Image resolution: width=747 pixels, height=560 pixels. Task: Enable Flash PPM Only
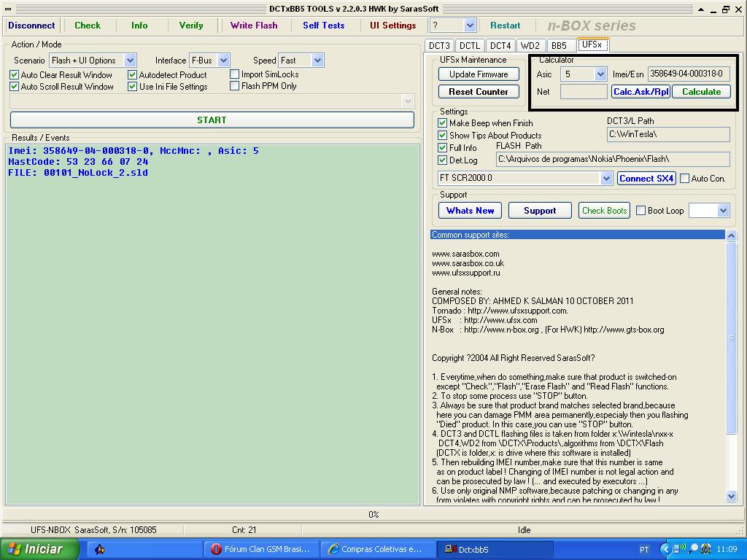tap(234, 86)
